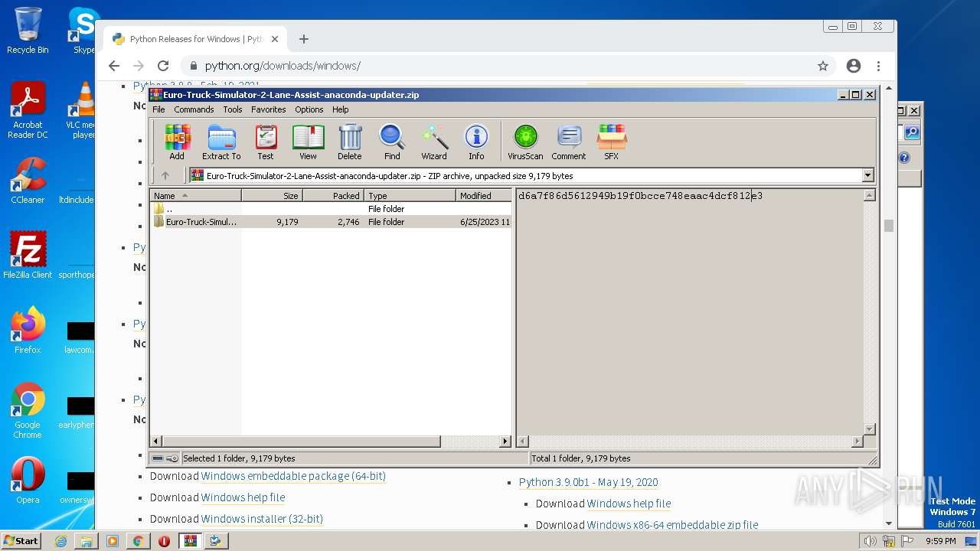Open the VLC media player desktop icon
Screen dimensions: 980x551
point(80,111)
